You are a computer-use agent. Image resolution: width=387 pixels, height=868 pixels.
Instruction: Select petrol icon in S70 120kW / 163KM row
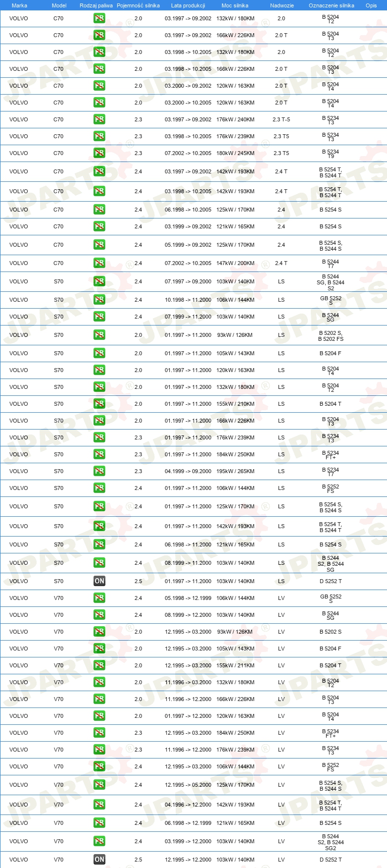click(99, 370)
